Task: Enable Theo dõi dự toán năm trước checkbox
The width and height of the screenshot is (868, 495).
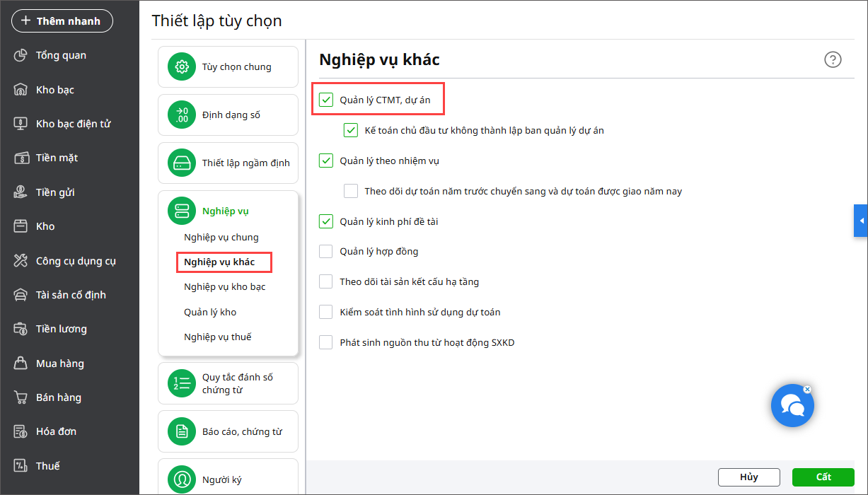Action: pos(351,191)
